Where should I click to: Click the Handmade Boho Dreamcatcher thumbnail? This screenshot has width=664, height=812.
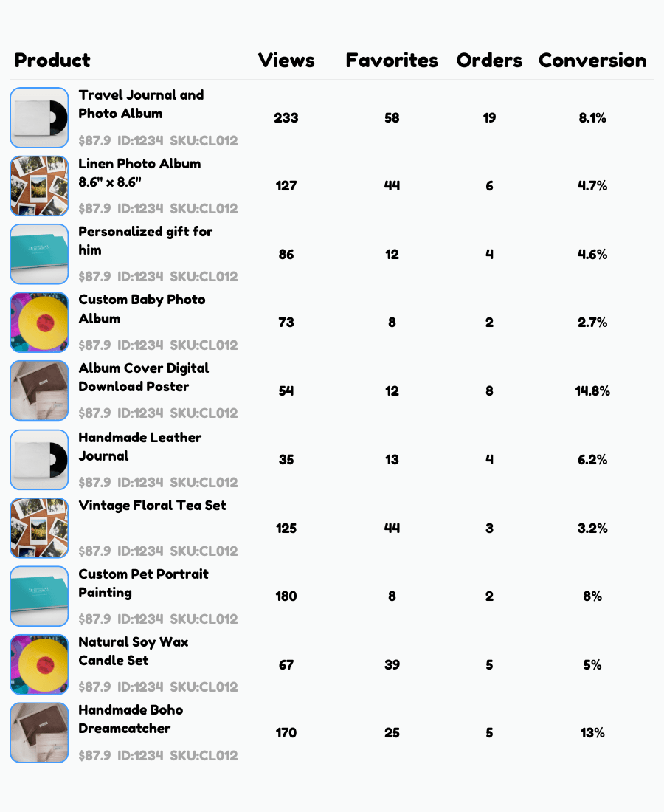[x=38, y=732]
